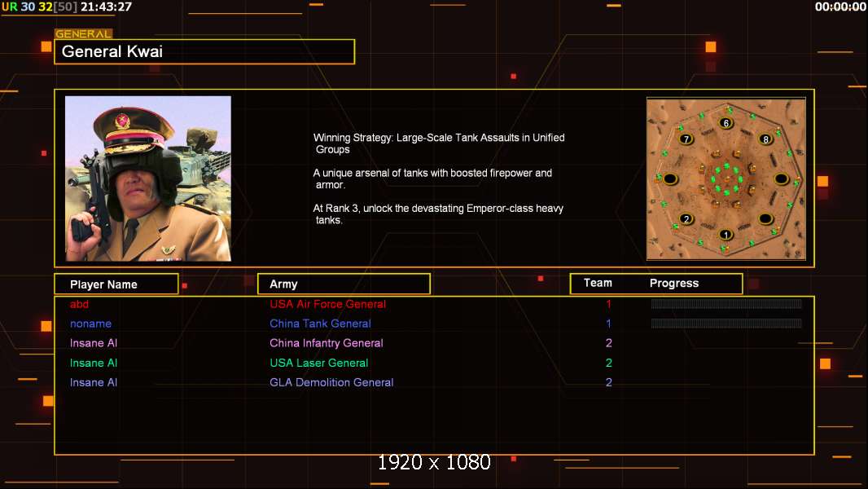Click the unnumbered start spot at the minimap's lower right
Screen dimensions: 868x489
tap(765, 218)
